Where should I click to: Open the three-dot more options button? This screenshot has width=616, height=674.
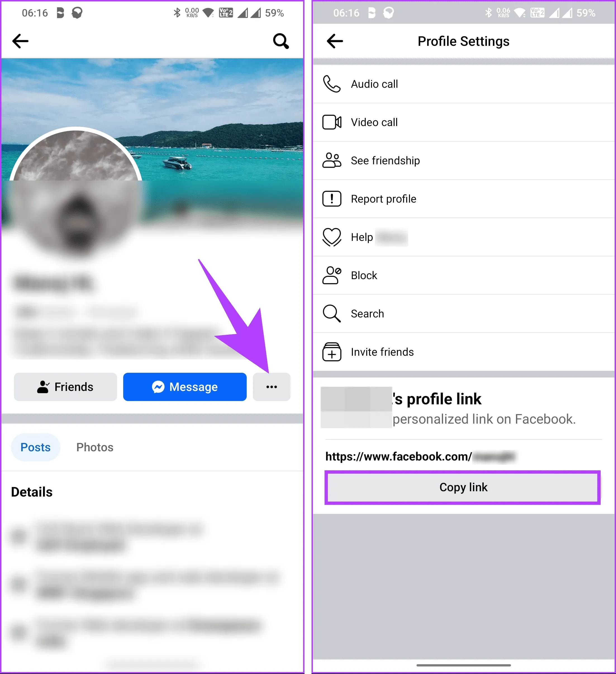(x=271, y=387)
